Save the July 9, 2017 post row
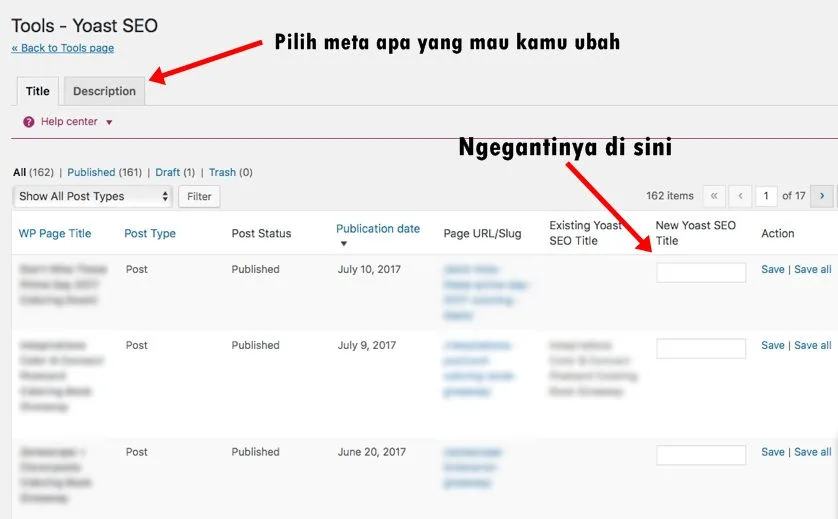The width and height of the screenshot is (838, 519). tap(773, 345)
